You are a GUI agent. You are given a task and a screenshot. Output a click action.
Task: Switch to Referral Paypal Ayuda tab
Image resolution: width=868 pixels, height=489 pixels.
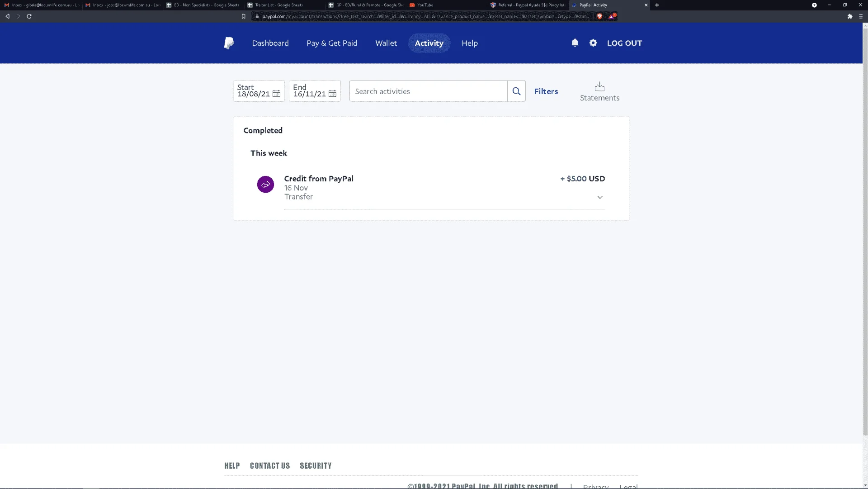[x=528, y=5]
